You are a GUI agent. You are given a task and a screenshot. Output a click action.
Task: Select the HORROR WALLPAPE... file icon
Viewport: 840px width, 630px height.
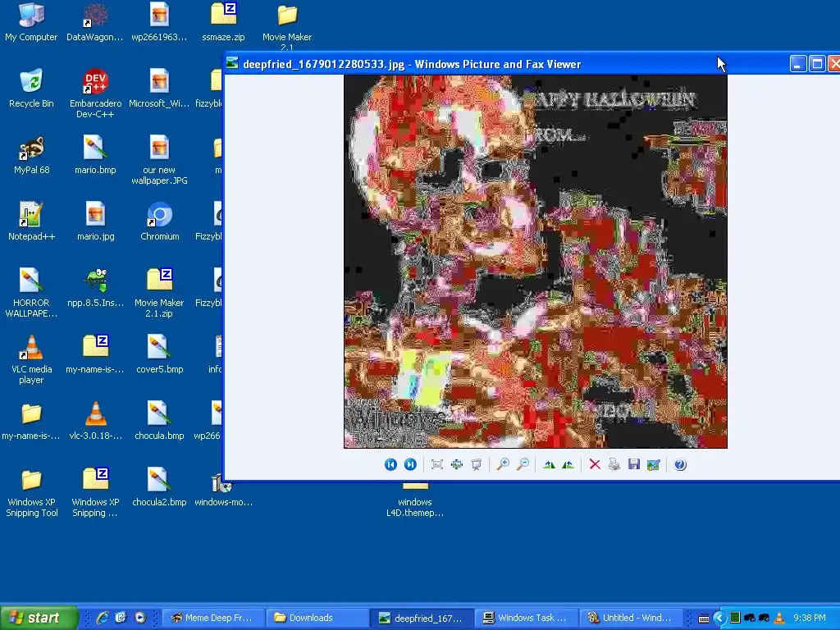(31, 293)
